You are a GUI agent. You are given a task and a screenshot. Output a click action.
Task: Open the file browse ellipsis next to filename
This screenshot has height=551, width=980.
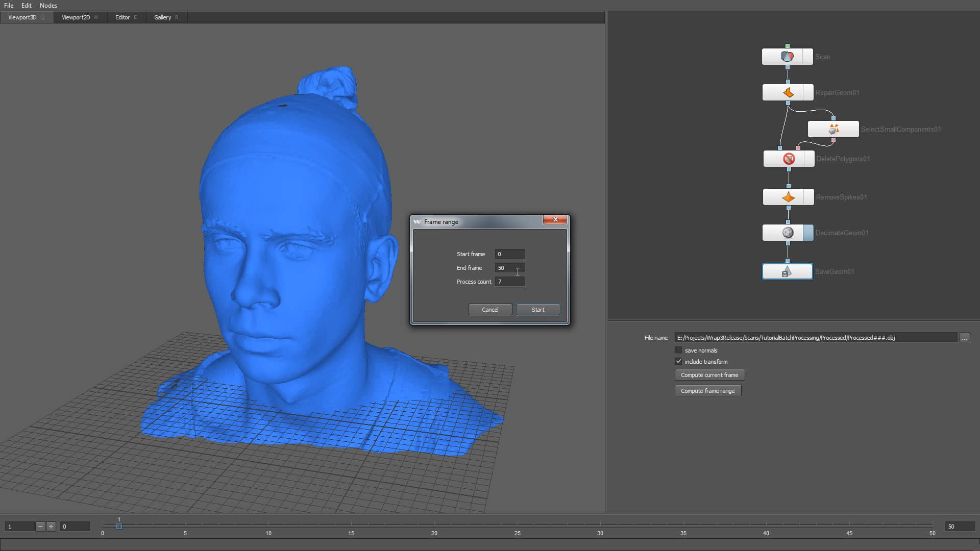[x=964, y=337]
